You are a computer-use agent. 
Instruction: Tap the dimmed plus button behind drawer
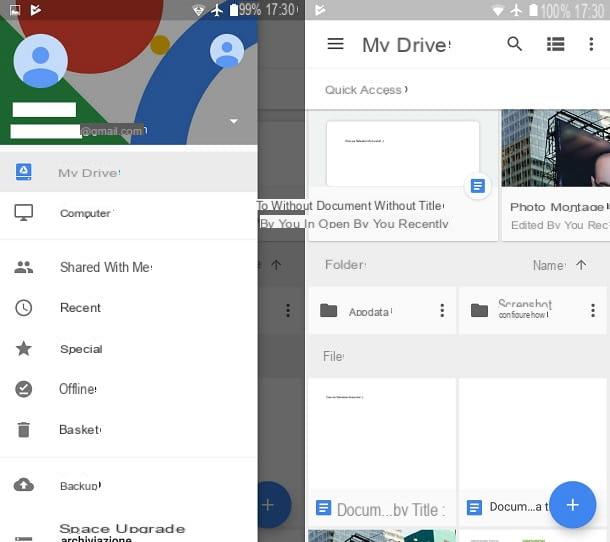(273, 505)
